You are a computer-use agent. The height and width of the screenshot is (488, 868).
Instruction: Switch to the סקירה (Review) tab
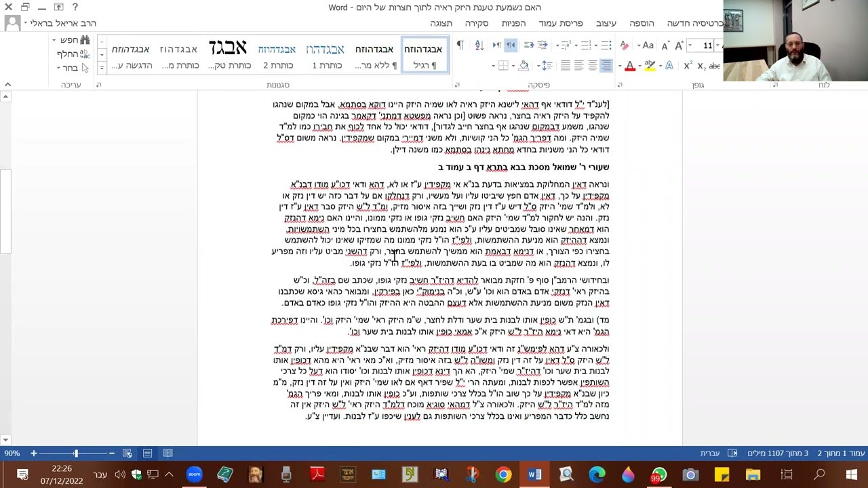point(476,23)
